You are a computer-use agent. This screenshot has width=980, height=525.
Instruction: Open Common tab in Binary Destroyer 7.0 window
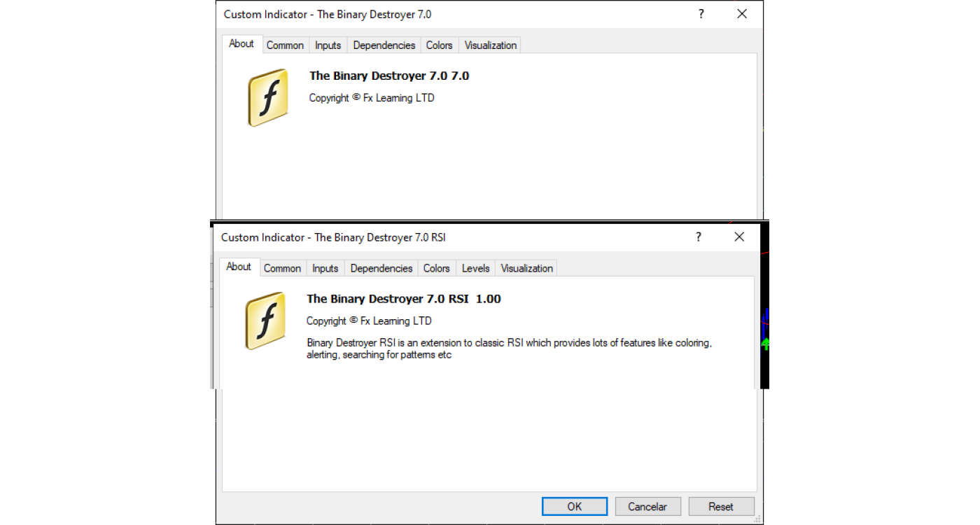pos(285,45)
